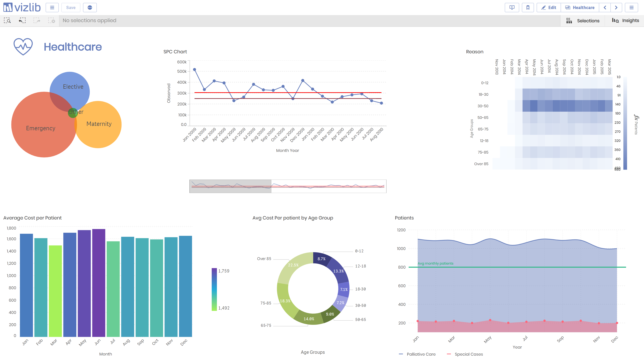Click the Save button

pyautogui.click(x=71, y=8)
